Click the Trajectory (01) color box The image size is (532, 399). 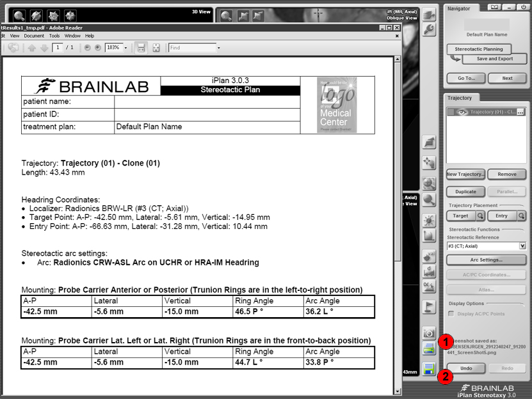pos(451,112)
